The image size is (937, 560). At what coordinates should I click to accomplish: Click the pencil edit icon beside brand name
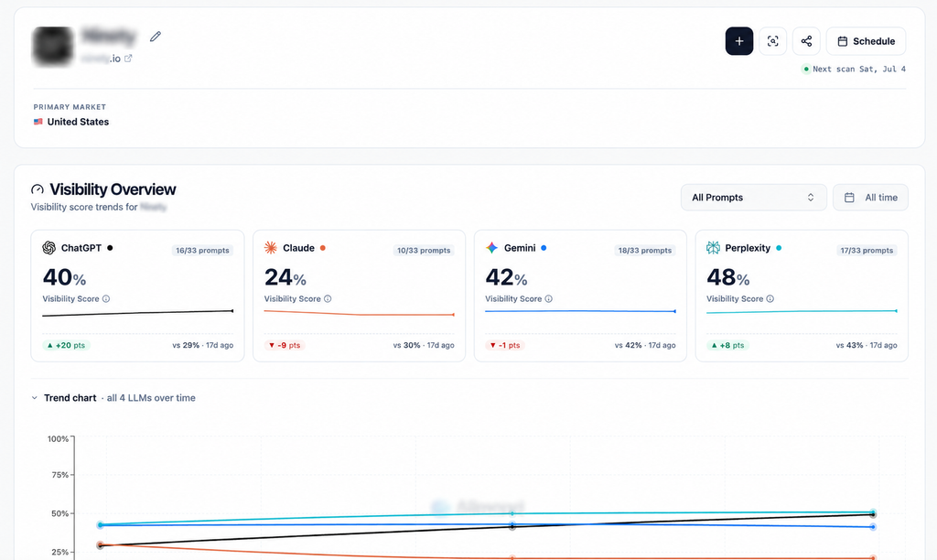[x=156, y=37]
